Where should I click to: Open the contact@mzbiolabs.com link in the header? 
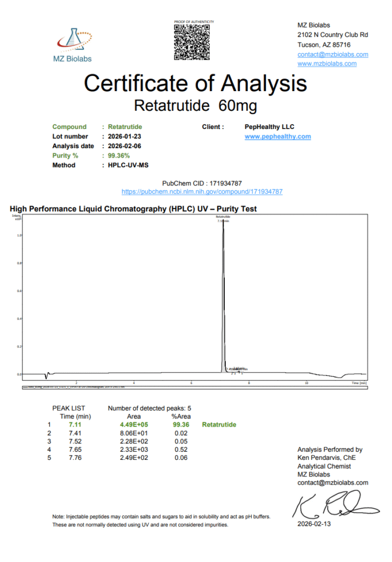[x=332, y=54]
